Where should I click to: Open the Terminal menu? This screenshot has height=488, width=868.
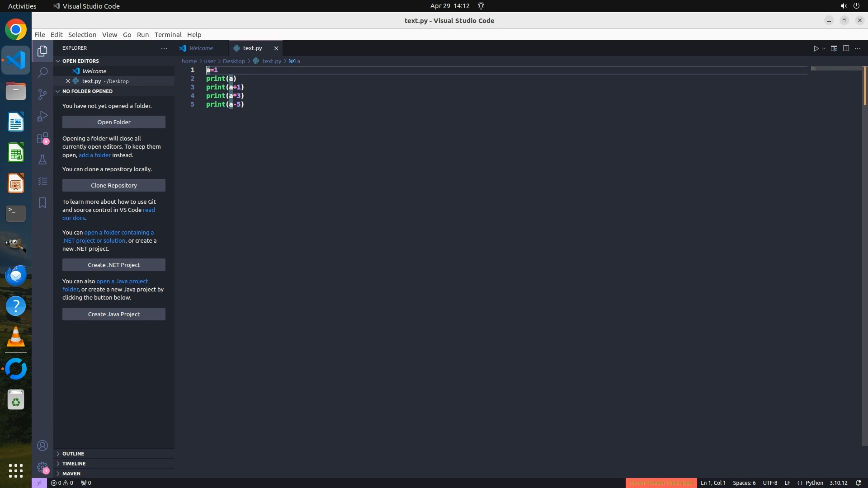(x=168, y=35)
